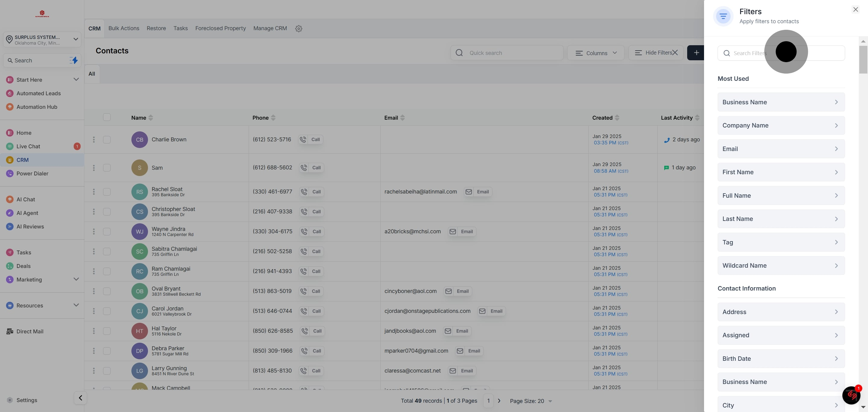Open the Columns dropdown
This screenshot has height=412, width=868.
(596, 53)
